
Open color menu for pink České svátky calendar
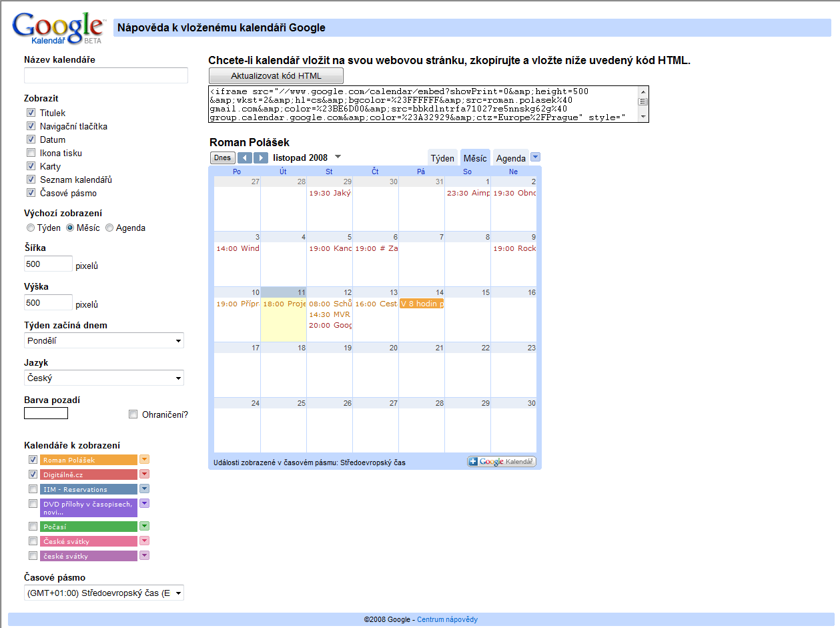(x=144, y=541)
